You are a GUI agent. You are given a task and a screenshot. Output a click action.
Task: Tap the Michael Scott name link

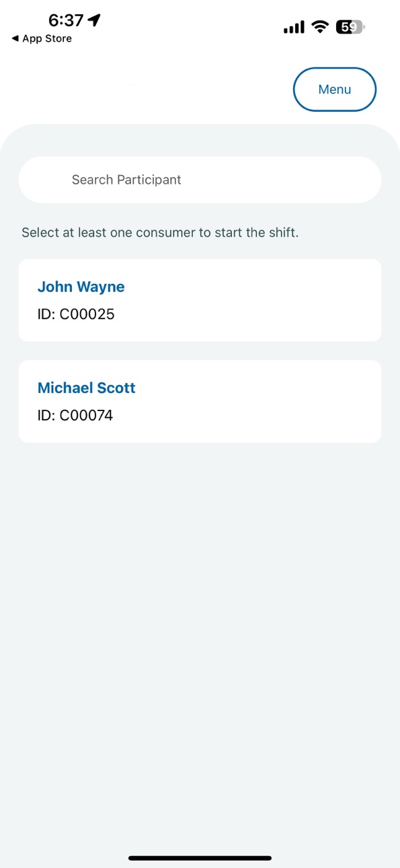[x=86, y=388]
